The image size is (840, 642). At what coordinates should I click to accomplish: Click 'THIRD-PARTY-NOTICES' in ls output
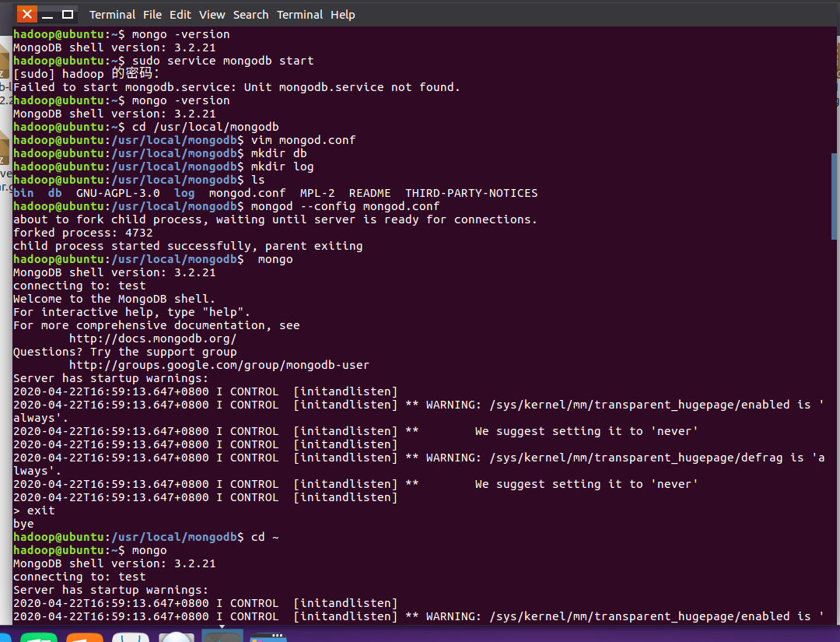(x=471, y=193)
